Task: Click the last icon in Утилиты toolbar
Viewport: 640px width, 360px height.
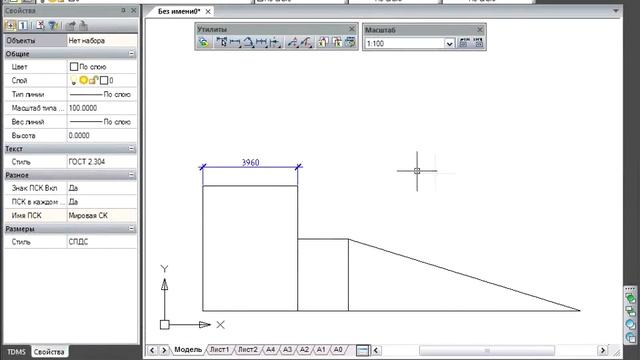Action: pos(350,42)
